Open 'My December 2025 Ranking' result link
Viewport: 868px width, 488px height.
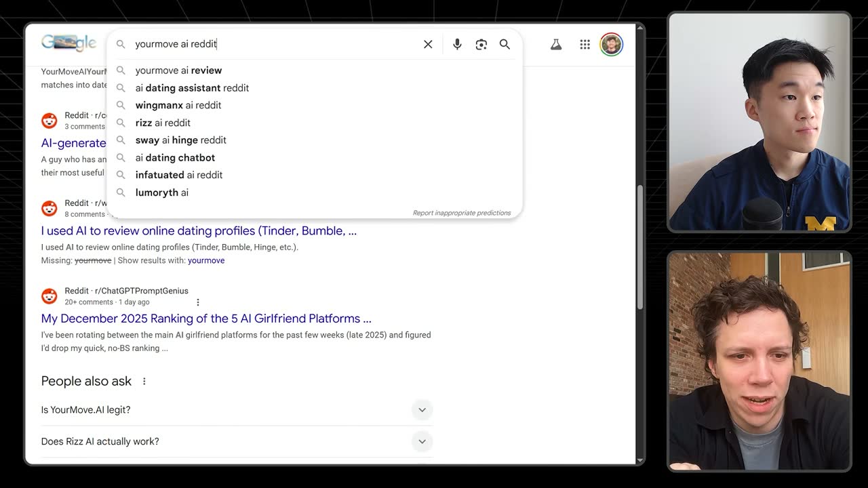(x=206, y=319)
